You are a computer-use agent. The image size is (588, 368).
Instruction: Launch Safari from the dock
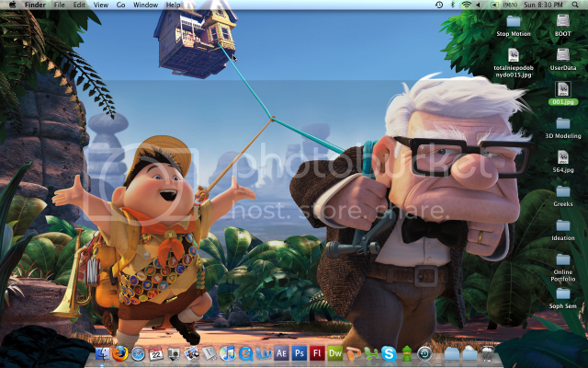click(138, 353)
